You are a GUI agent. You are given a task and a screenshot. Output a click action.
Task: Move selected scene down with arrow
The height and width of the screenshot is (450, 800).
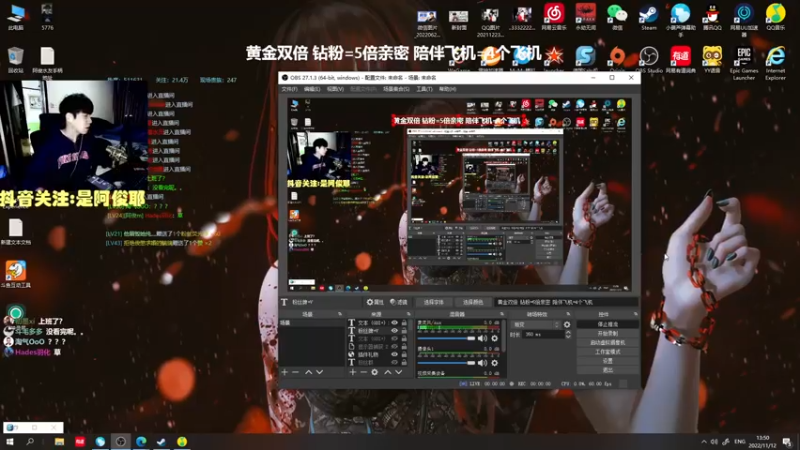click(319, 372)
